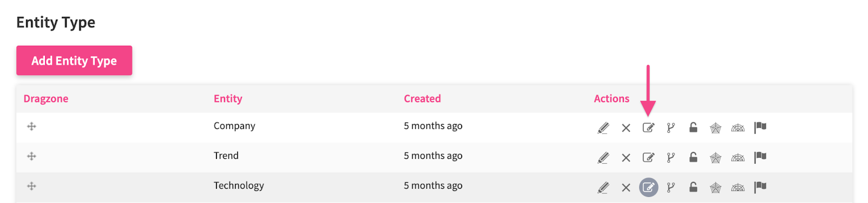Image resolution: width=868 pixels, height=203 pixels.
Task: Select the Technology entity name
Action: pyautogui.click(x=239, y=185)
